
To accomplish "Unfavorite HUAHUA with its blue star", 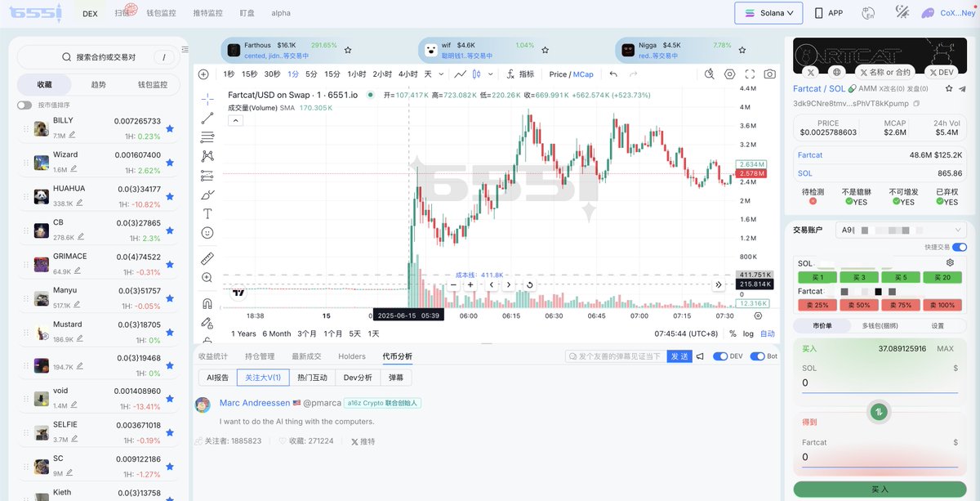I will (170, 196).
